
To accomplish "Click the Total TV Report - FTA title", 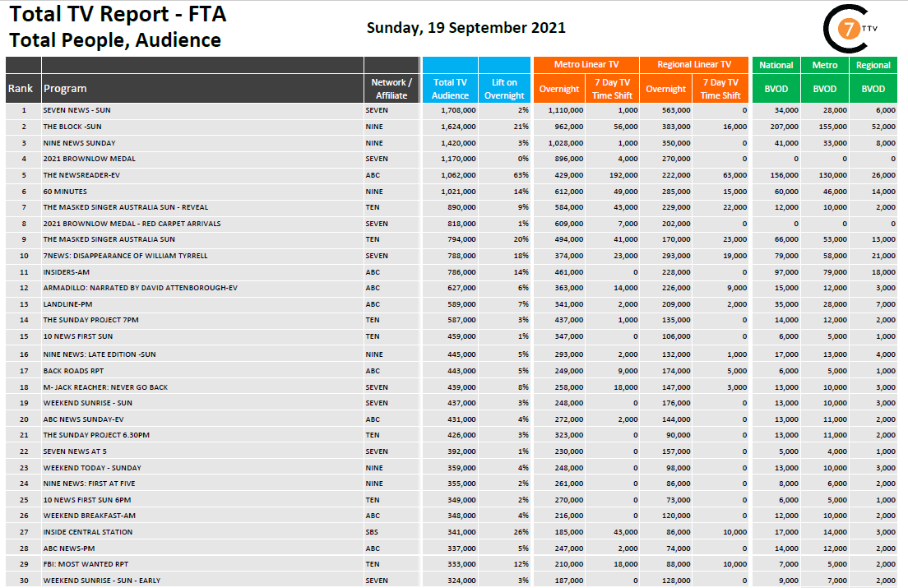I will coord(118,14).
